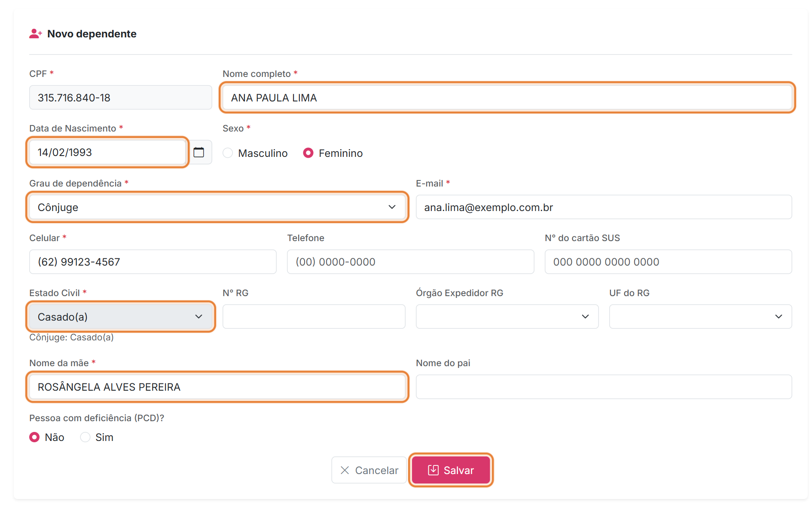Save the dependent with Salvar
Image resolution: width=812 pixels, height=508 pixels.
(x=451, y=470)
